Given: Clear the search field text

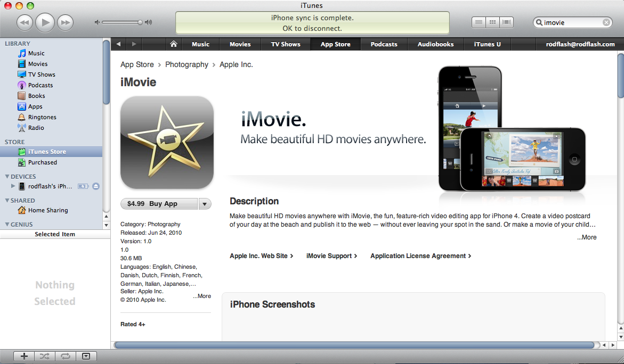Looking at the screenshot, I should pyautogui.click(x=606, y=23).
